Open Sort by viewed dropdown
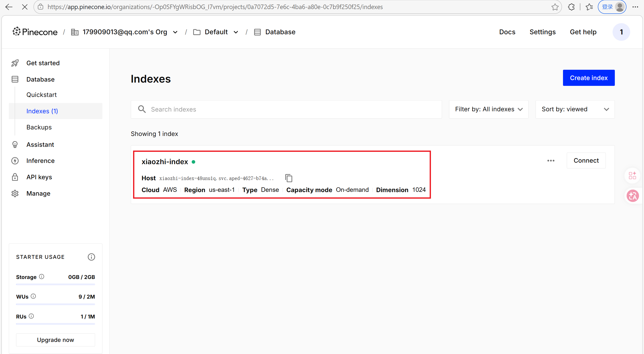 pyautogui.click(x=575, y=109)
